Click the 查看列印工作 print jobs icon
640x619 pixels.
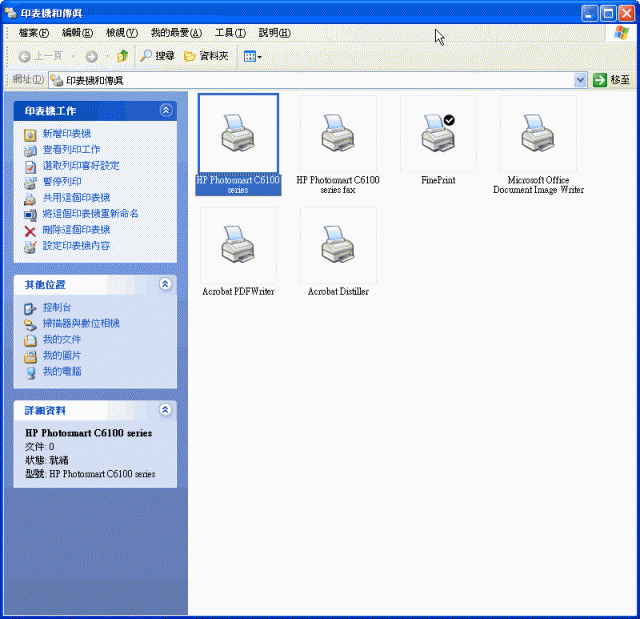click(30, 150)
